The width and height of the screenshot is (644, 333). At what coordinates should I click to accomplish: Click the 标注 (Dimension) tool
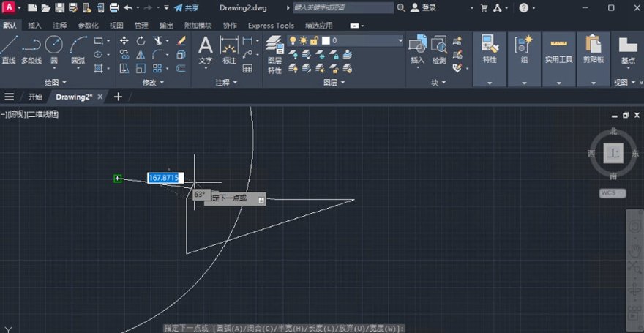click(229, 49)
